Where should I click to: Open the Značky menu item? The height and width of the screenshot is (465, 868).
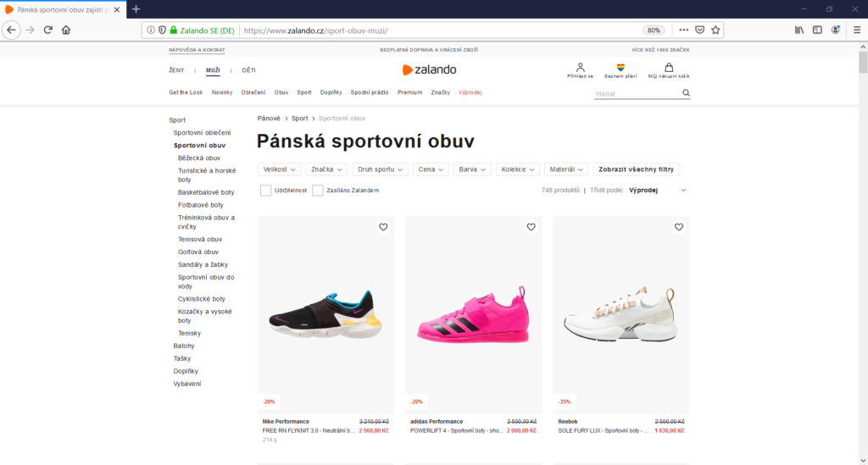click(441, 92)
